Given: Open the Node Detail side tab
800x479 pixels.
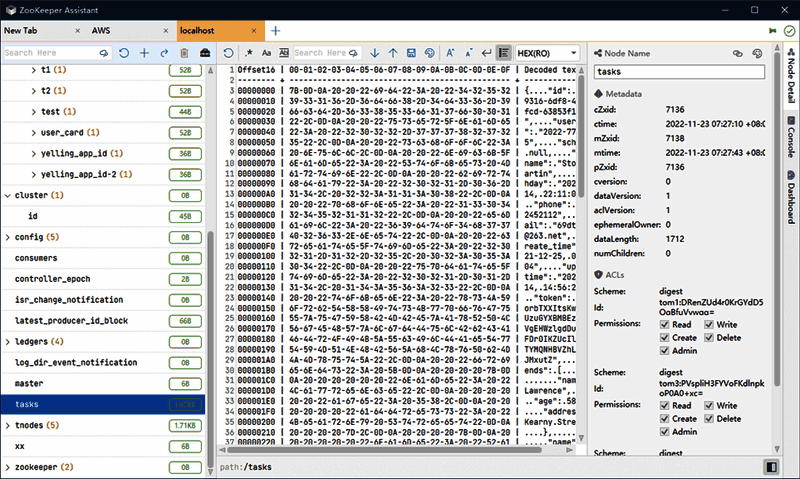Looking at the screenshot, I should [x=791, y=76].
